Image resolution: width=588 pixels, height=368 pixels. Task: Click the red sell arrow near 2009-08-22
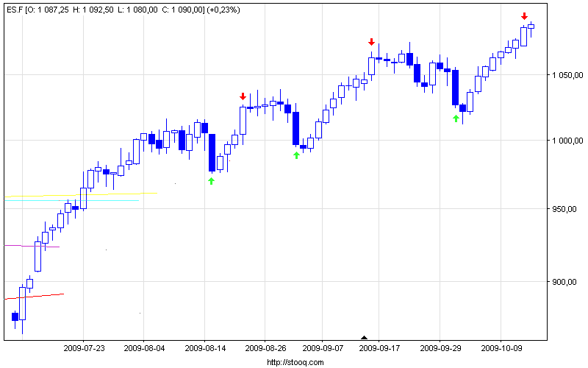coord(243,96)
